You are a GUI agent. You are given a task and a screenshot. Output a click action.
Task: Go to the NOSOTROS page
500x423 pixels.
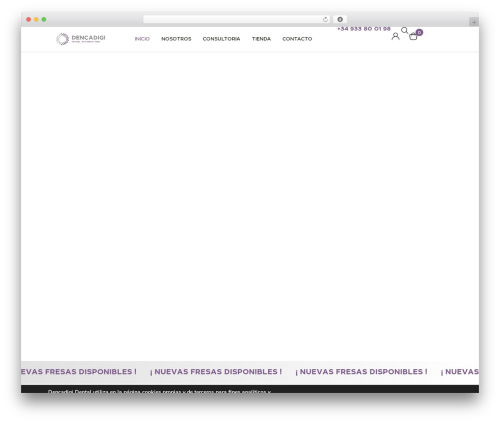point(176,39)
